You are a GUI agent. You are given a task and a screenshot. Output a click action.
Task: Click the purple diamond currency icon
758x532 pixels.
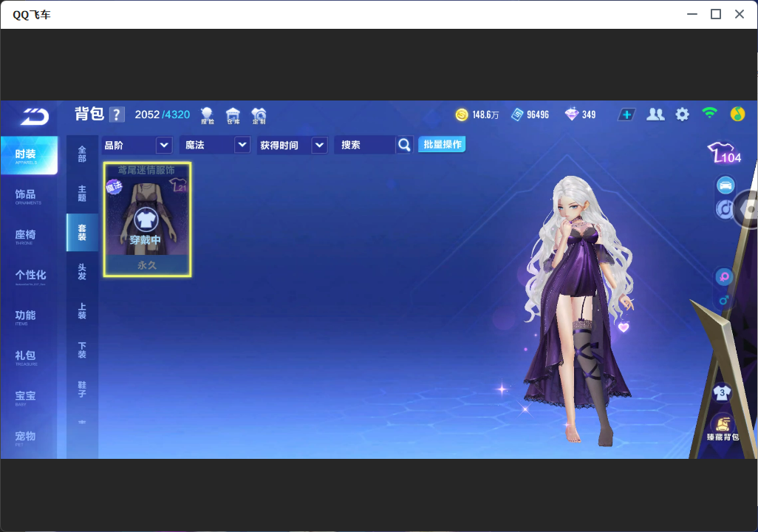point(571,114)
